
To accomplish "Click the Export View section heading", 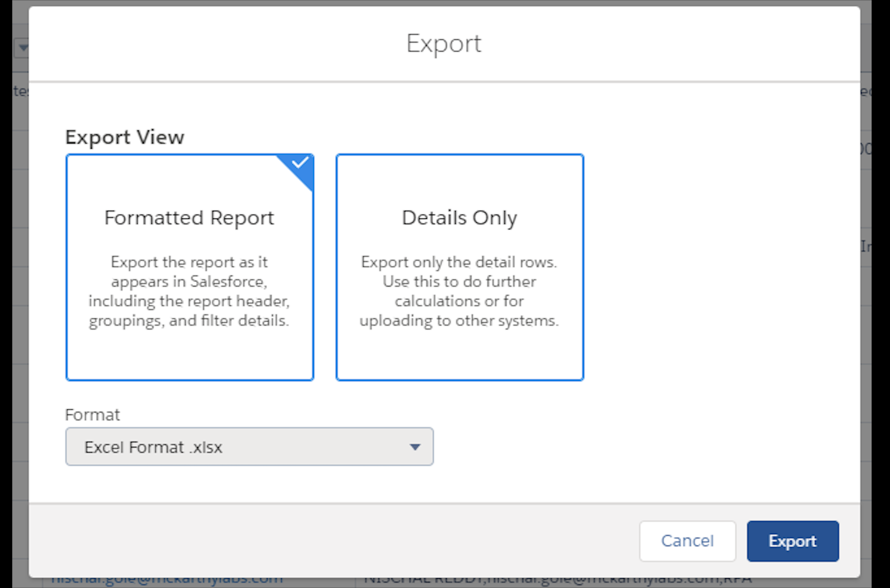I will 124,137.
